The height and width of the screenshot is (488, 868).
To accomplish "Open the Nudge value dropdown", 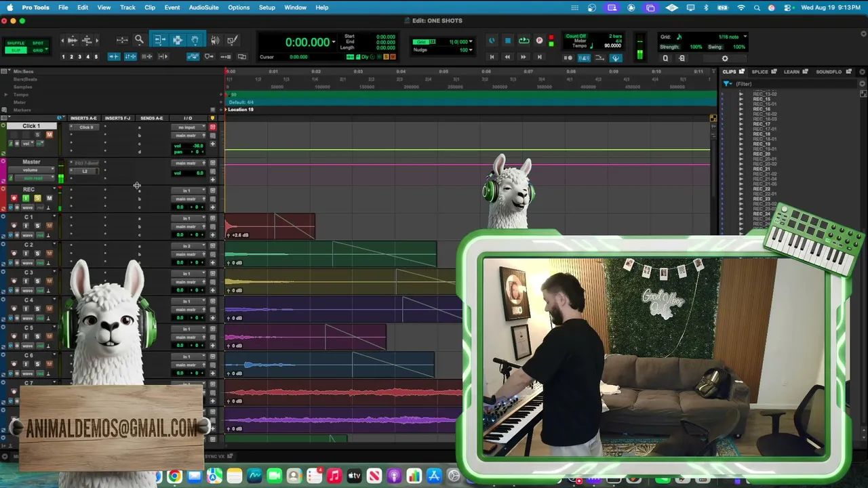I will click(x=471, y=49).
